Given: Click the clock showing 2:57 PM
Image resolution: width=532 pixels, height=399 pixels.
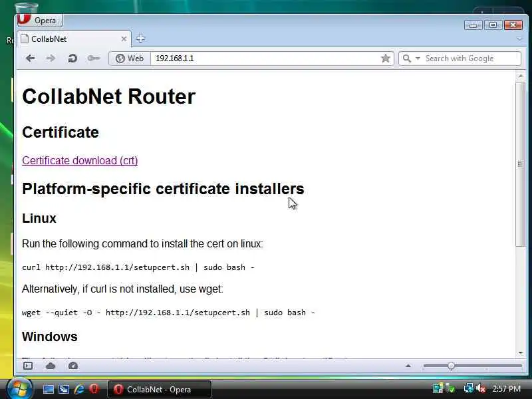Looking at the screenshot, I should coord(506,388).
